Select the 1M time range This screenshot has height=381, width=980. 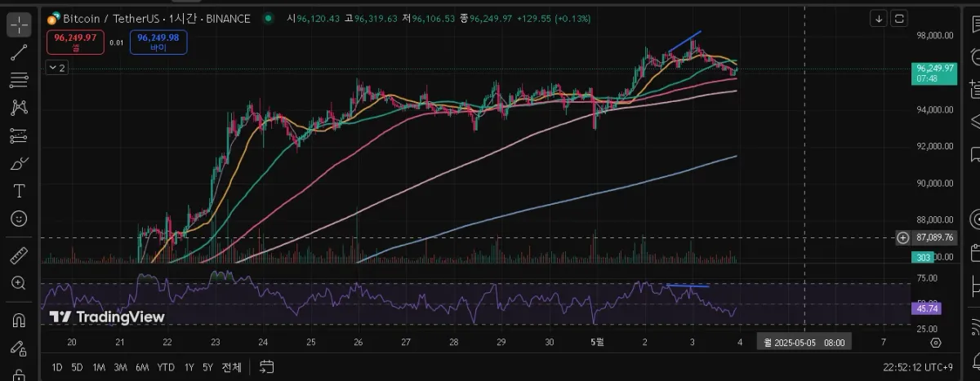click(x=99, y=367)
